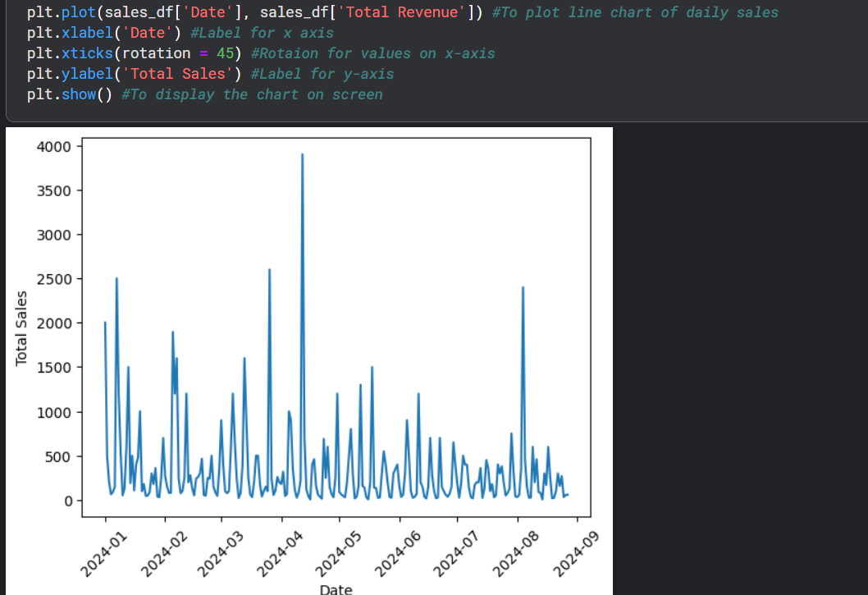Click the 2024-08 x-axis tick label

coord(515,554)
